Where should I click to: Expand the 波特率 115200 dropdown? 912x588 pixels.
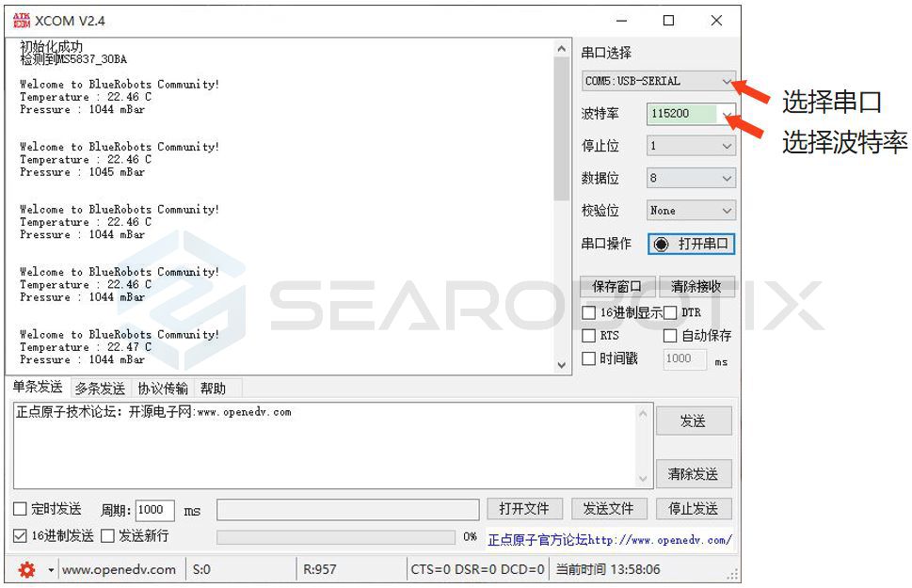(691, 114)
